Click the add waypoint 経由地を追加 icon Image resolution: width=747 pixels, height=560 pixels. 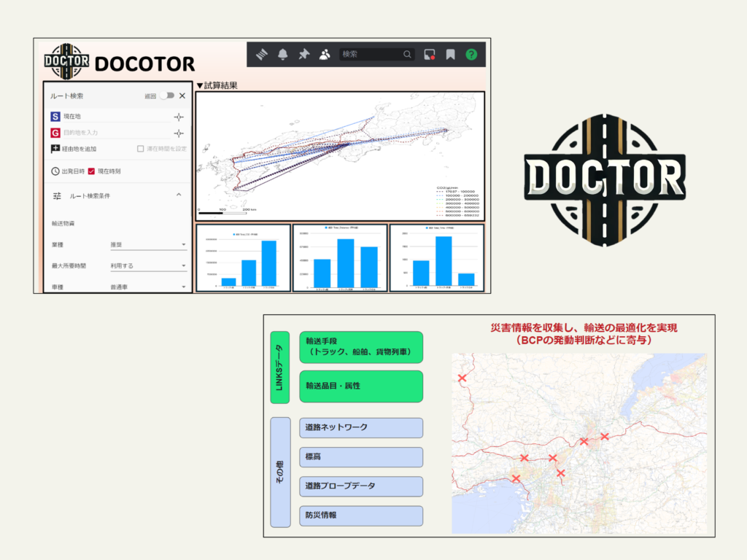coord(55,149)
